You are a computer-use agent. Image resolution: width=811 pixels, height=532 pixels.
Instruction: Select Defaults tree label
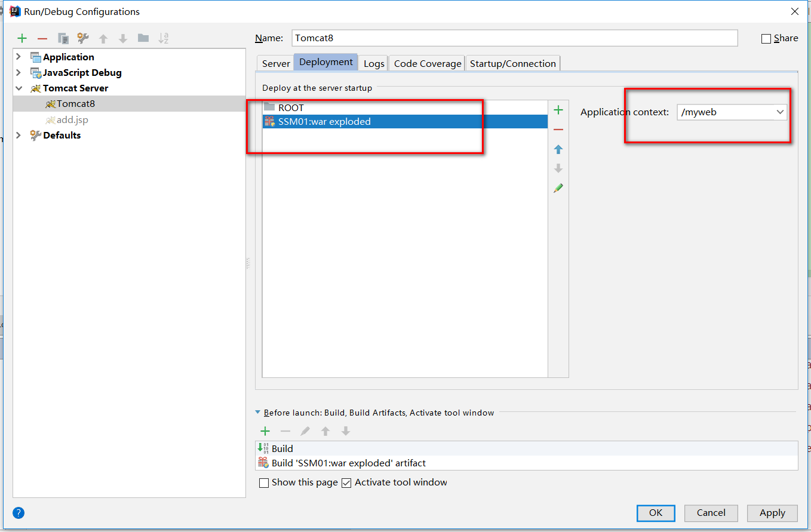pyautogui.click(x=62, y=135)
